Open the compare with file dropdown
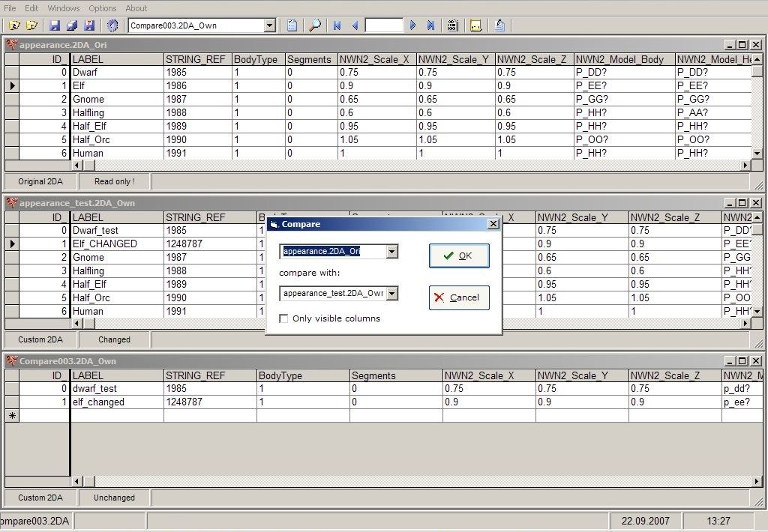This screenshot has height=532, width=768. [x=391, y=294]
